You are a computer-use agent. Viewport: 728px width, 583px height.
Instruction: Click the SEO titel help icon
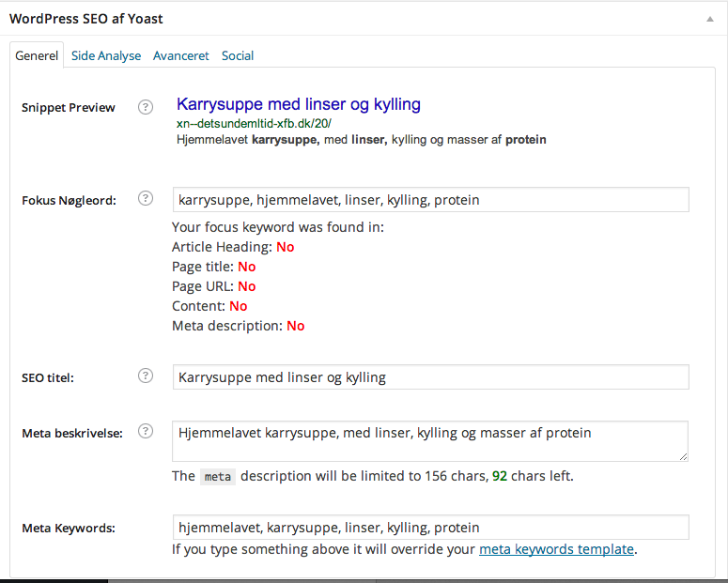point(146,376)
